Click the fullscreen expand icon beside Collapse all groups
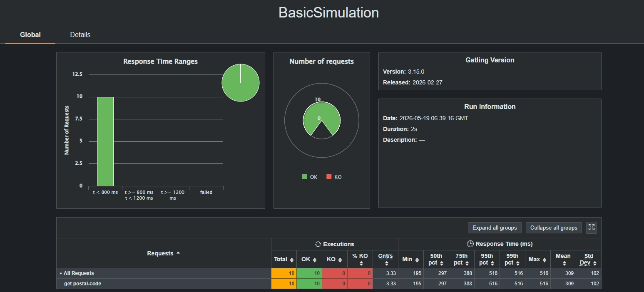 pos(591,228)
